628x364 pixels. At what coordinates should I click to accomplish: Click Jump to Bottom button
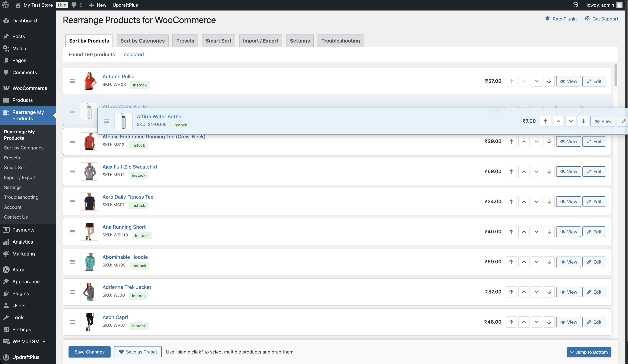[589, 352]
